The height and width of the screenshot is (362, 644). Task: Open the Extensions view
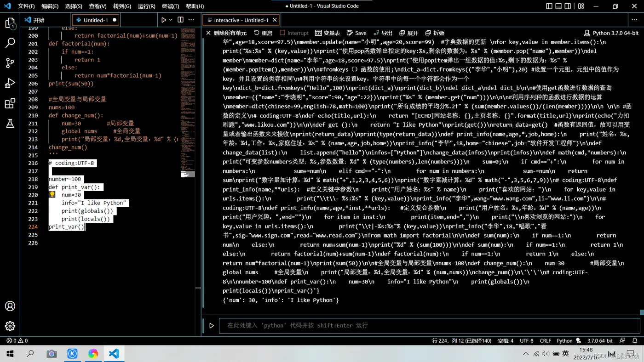(10, 103)
